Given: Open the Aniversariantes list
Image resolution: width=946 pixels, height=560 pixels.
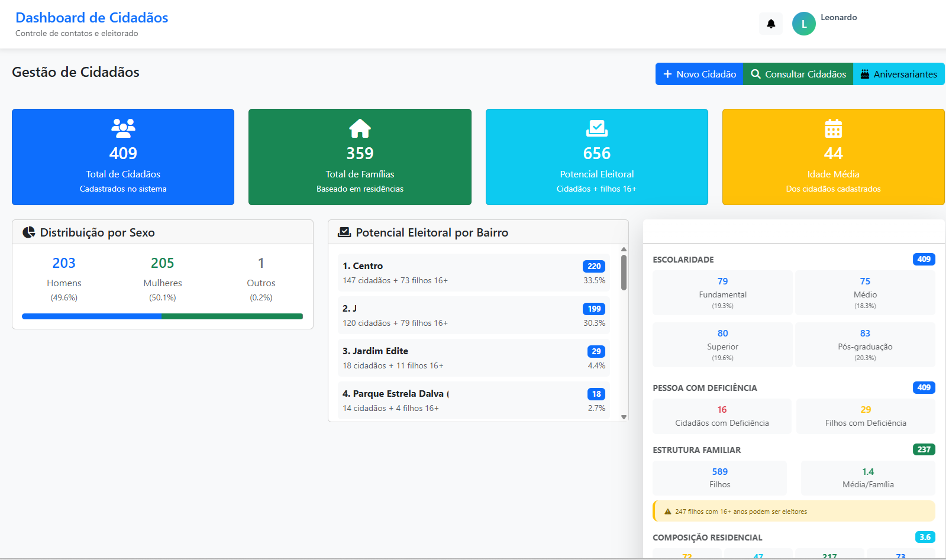Looking at the screenshot, I should (x=898, y=74).
